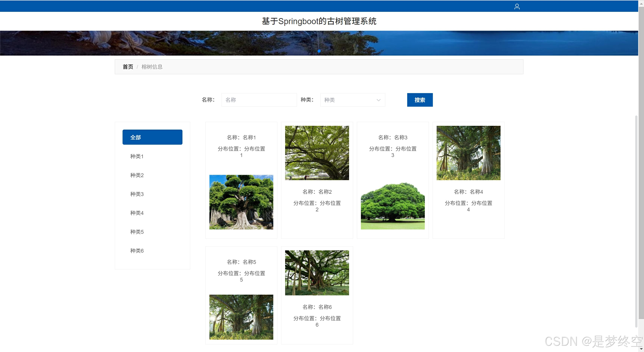Click the text 名称：名称5
Screen dimensions: 644x352
(241, 262)
